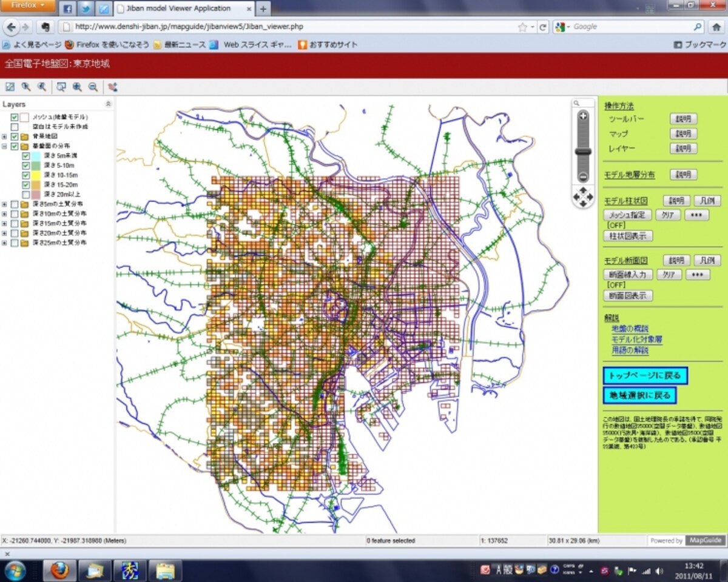Click the minus button below map zoom slider
Viewport: 728px width, 582px height.
click(x=583, y=178)
